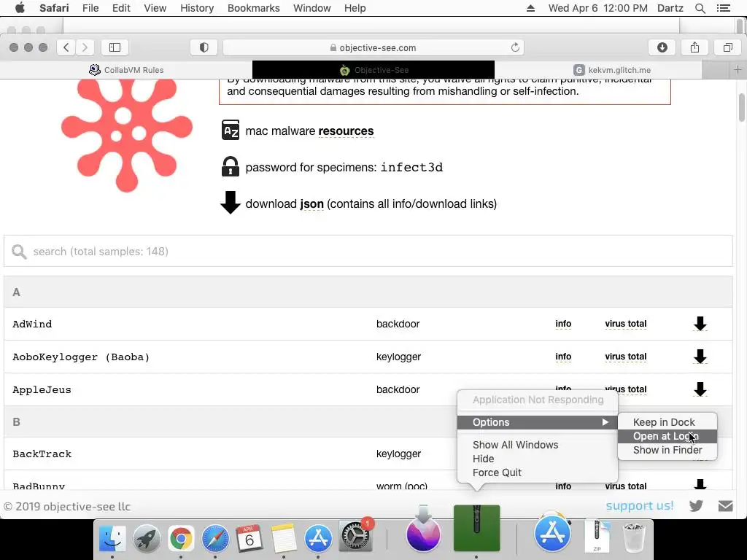Click the page vertical scrollbar
Screen dimensions: 747x560
pyautogui.click(x=741, y=108)
